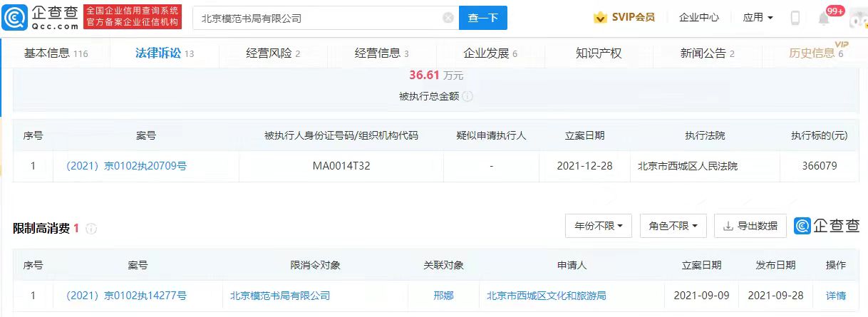
Task: Click the 疑似申请执行人 column header
Action: pyautogui.click(x=492, y=135)
